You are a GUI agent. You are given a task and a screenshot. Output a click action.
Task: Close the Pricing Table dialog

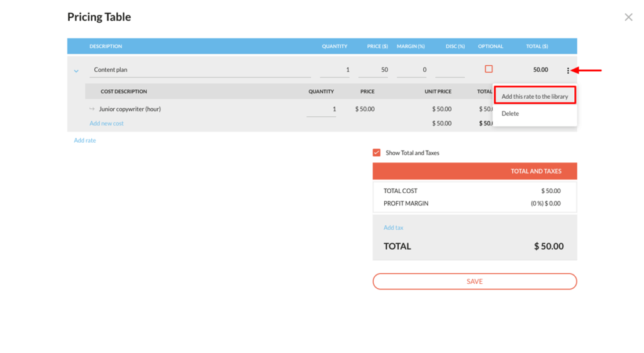click(628, 17)
